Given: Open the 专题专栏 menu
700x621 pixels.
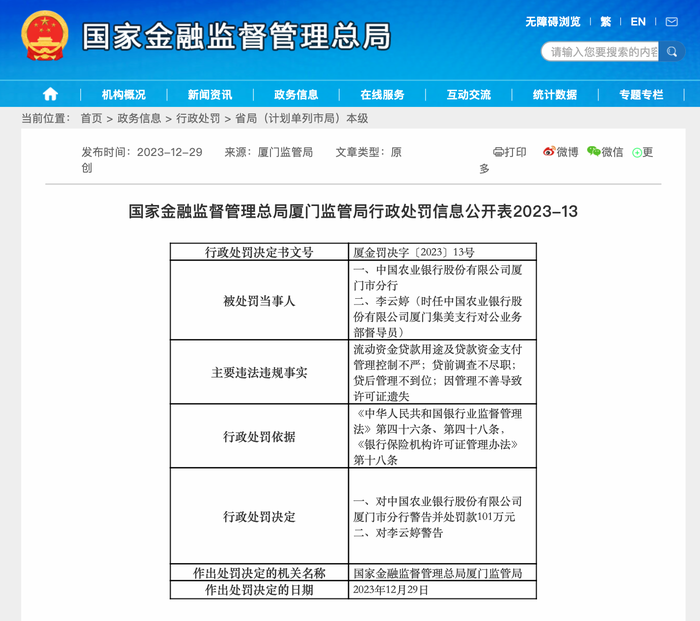Looking at the screenshot, I should pyautogui.click(x=641, y=95).
